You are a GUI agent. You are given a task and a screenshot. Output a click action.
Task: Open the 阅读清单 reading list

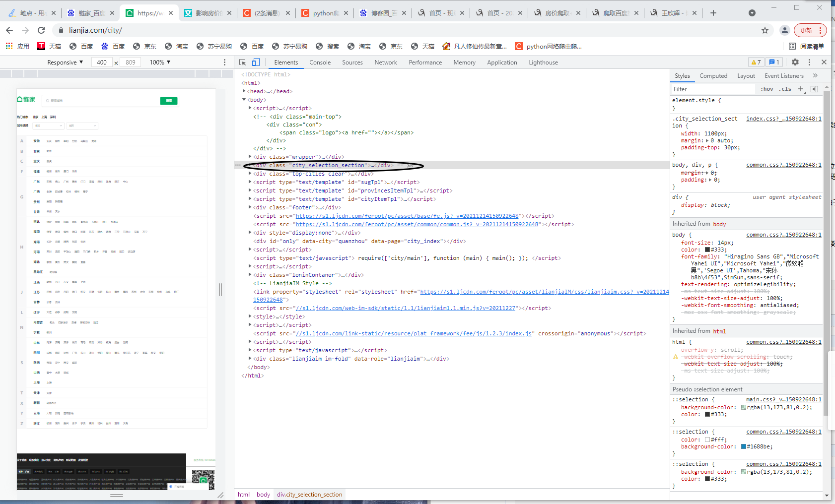pos(807,46)
